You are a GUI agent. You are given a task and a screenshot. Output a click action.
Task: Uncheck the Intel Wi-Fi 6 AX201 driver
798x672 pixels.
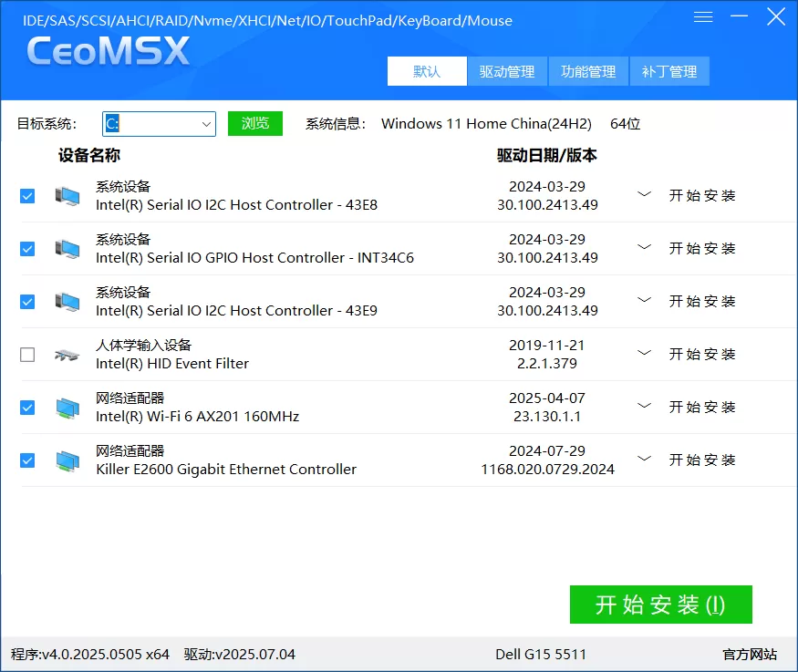[26, 407]
